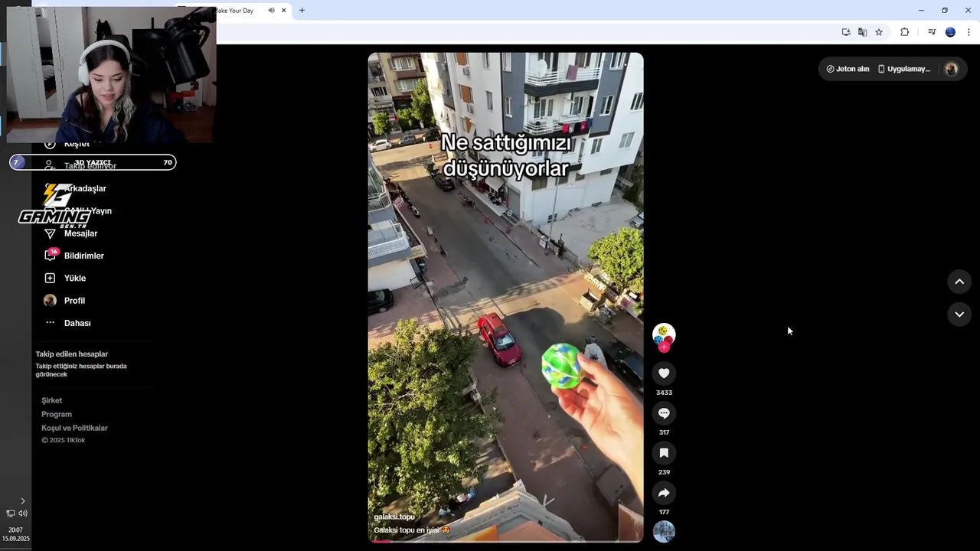Open the Chrome three-dot menu
This screenshot has height=551, width=980.
pyautogui.click(x=969, y=32)
